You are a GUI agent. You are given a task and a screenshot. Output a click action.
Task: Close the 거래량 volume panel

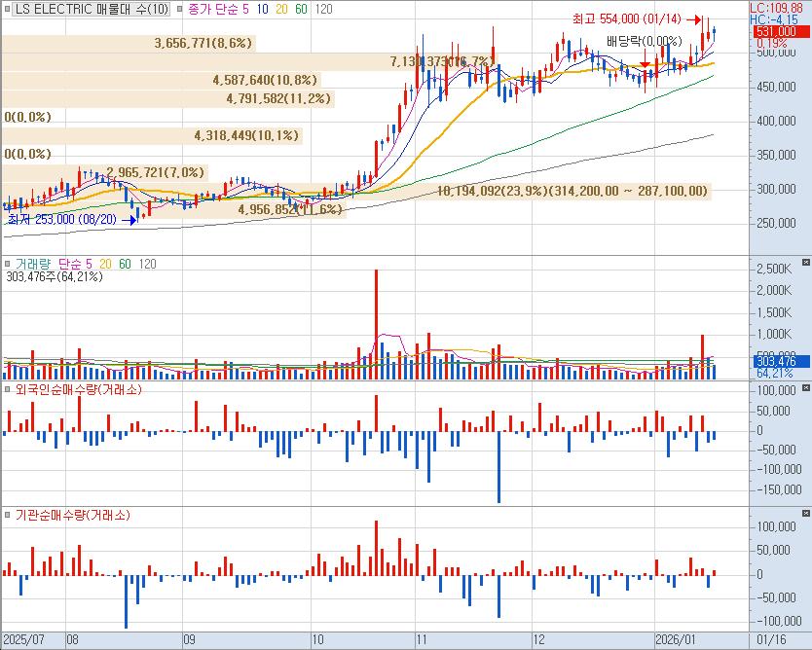coord(806,263)
